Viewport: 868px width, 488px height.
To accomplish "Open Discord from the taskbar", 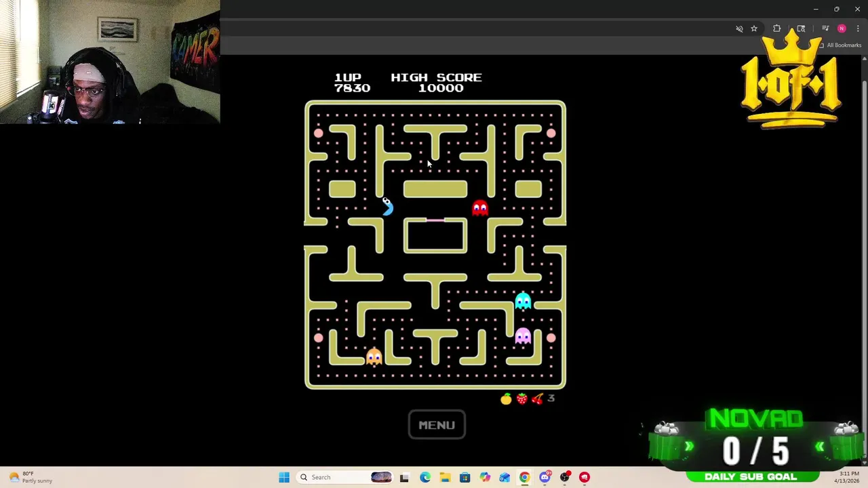I will (545, 477).
